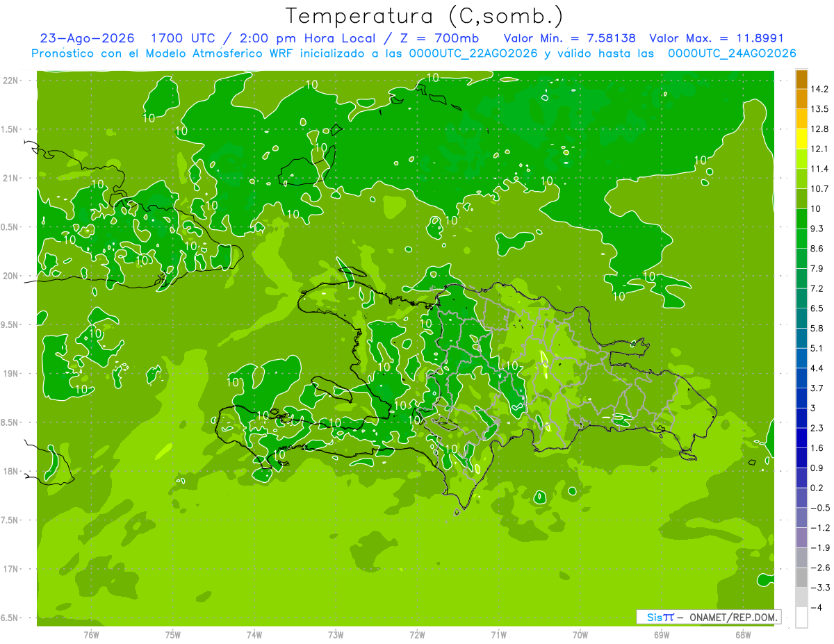Click the 12.8 colorbar legend value
This screenshot has width=834, height=644.
819,129
